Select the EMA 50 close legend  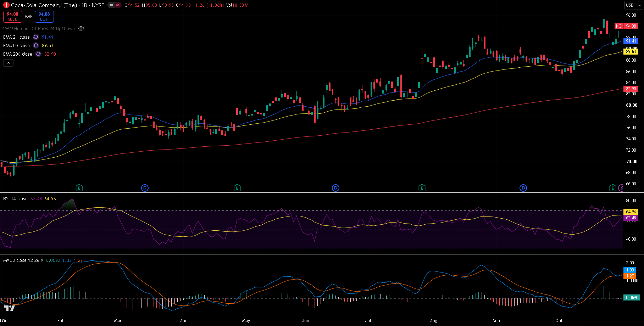[x=16, y=45]
